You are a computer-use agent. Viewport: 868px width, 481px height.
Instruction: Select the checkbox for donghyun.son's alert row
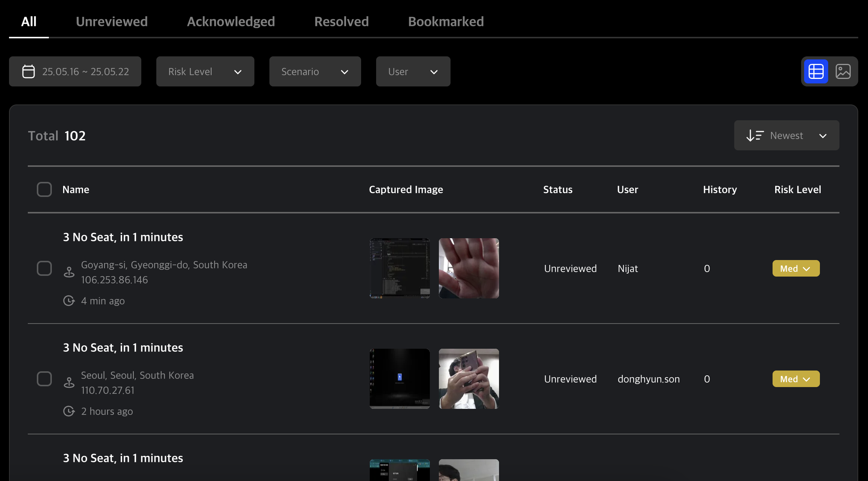(x=44, y=379)
